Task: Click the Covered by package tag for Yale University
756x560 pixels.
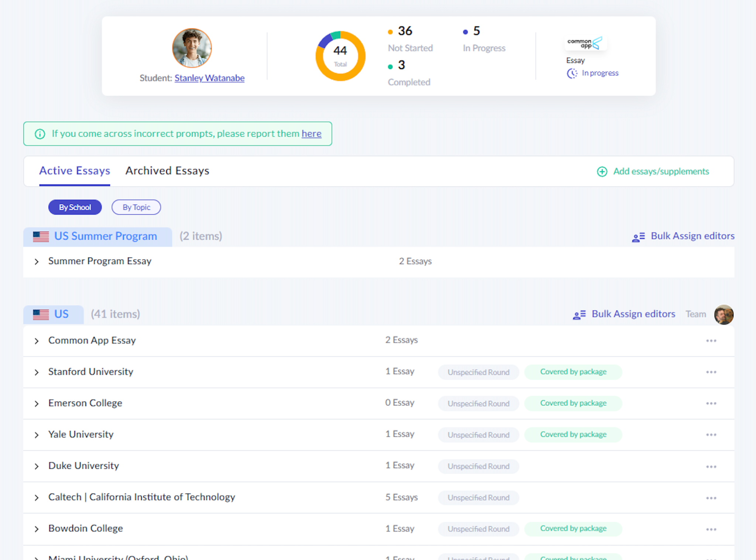Action: coord(573,434)
